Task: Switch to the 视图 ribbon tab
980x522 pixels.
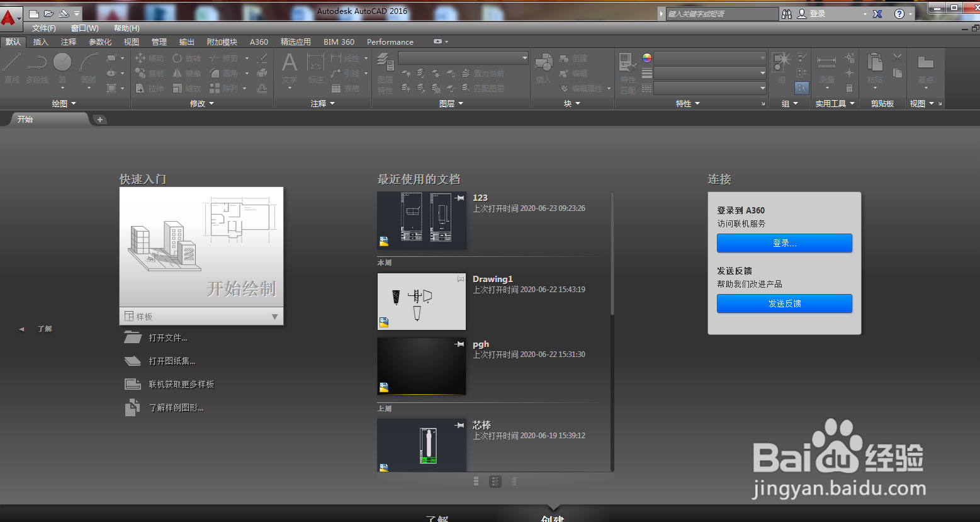Action: click(132, 42)
